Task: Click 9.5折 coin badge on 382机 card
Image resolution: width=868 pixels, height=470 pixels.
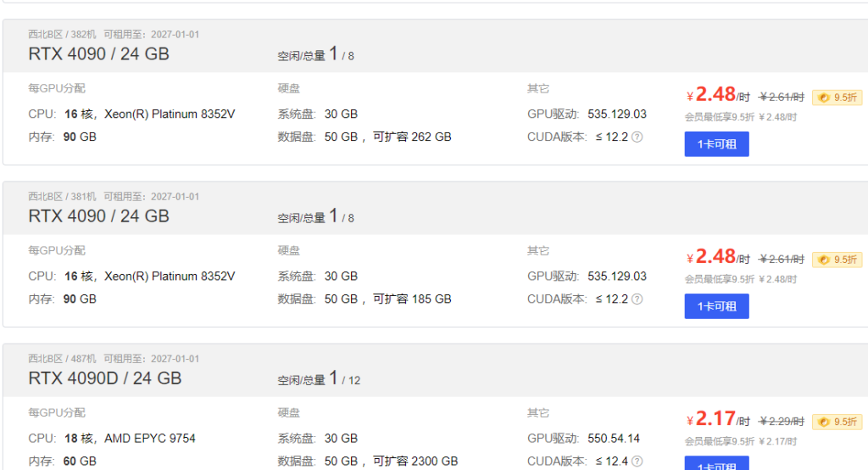Action: tap(837, 98)
